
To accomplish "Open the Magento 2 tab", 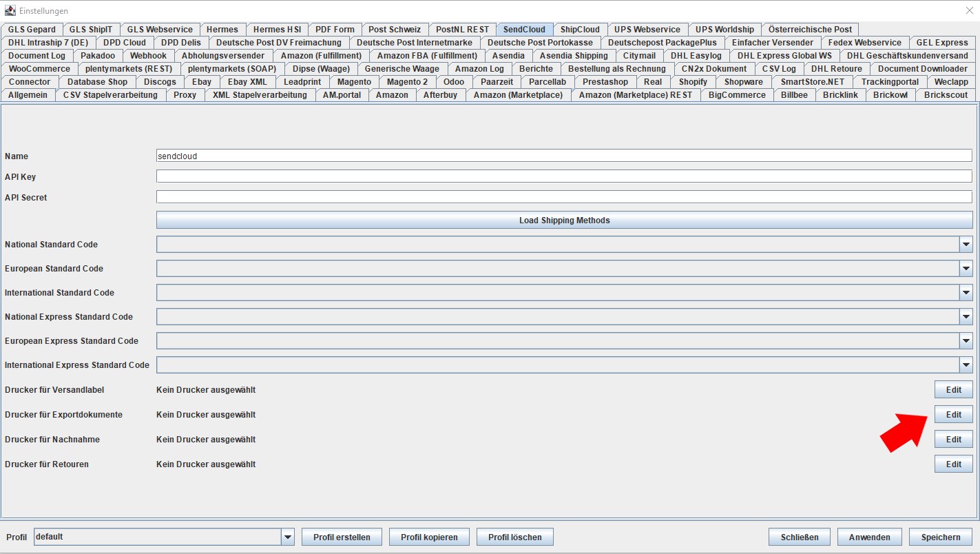I will pyautogui.click(x=407, y=82).
